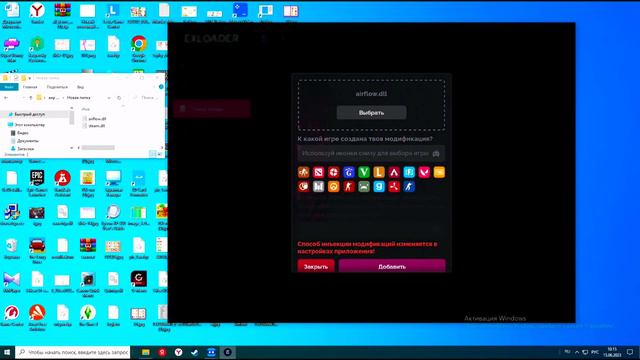Select the orange running-figure icon starting the first row

coord(303,172)
